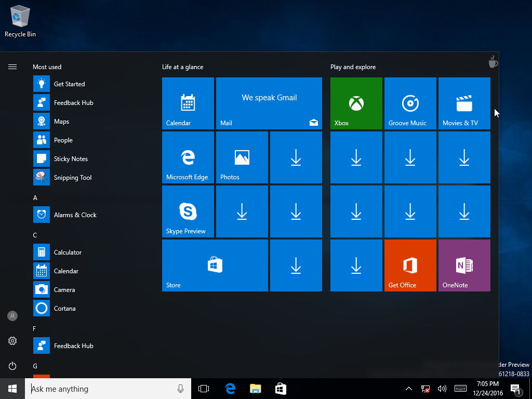
Task: Open the clock showing 7:05 PM
Action: 488,389
